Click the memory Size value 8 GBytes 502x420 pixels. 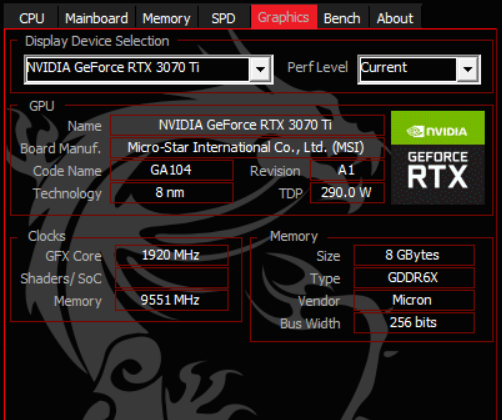(414, 255)
